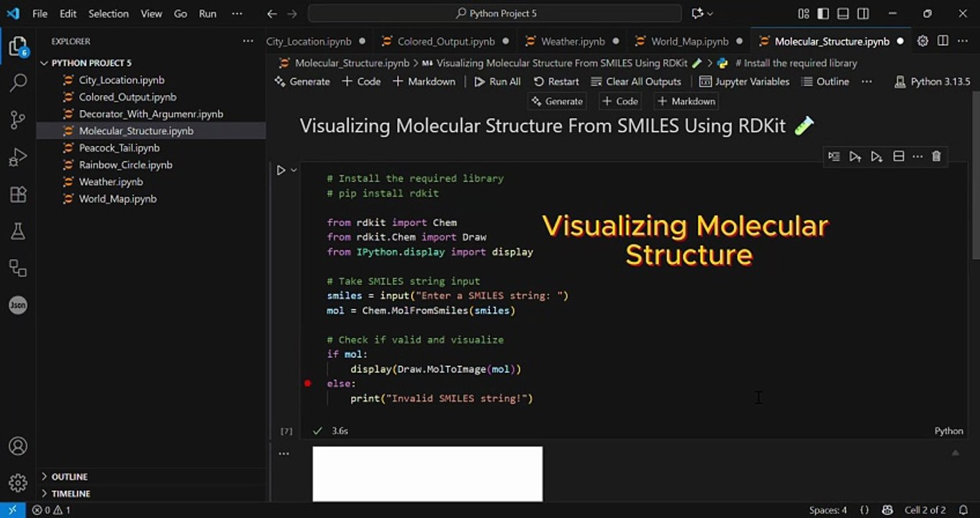Open the Edit menu
The height and width of the screenshot is (518, 980).
point(68,14)
